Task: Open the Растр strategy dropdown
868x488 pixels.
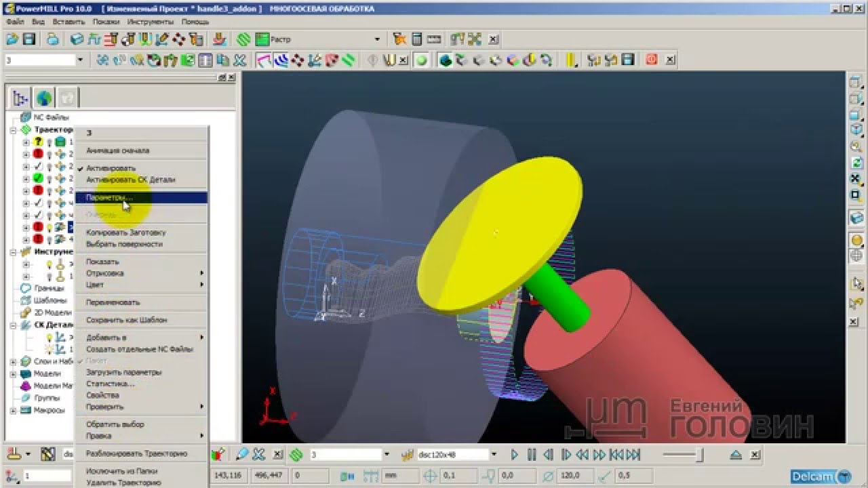Action: coord(377,40)
